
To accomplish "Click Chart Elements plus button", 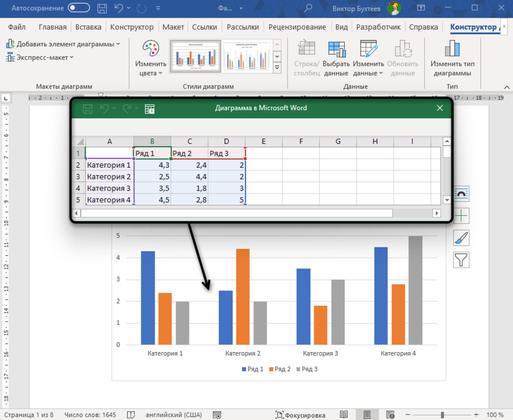I will tap(461, 215).
